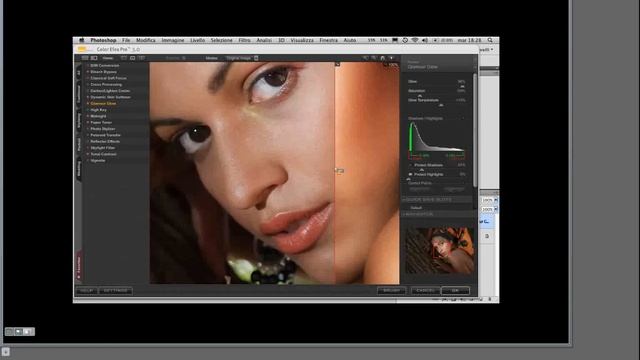Select the Dynamic Skin Softener filter
Image resolution: width=640 pixels, height=360 pixels.
[111, 97]
